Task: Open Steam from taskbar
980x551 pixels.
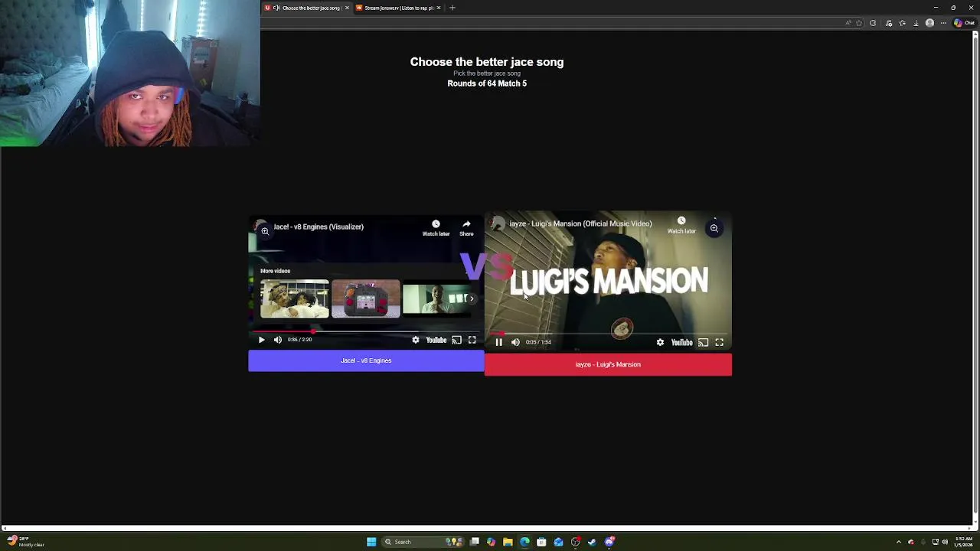Action: [592, 542]
